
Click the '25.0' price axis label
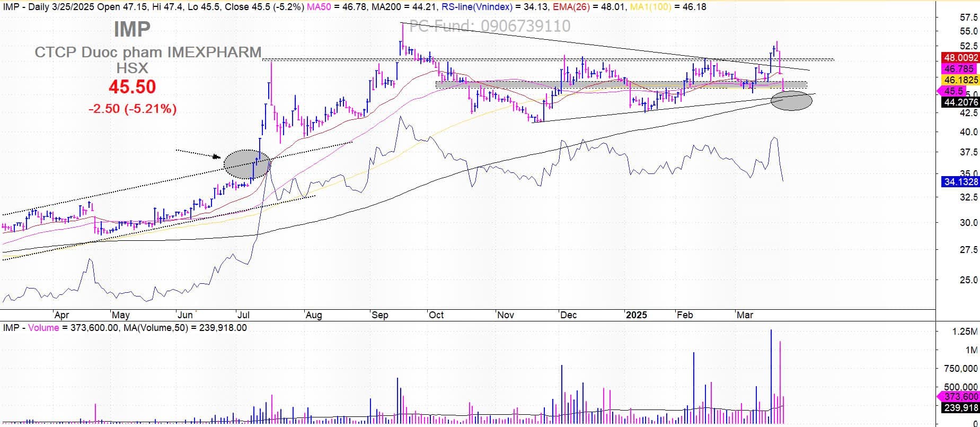coord(968,280)
